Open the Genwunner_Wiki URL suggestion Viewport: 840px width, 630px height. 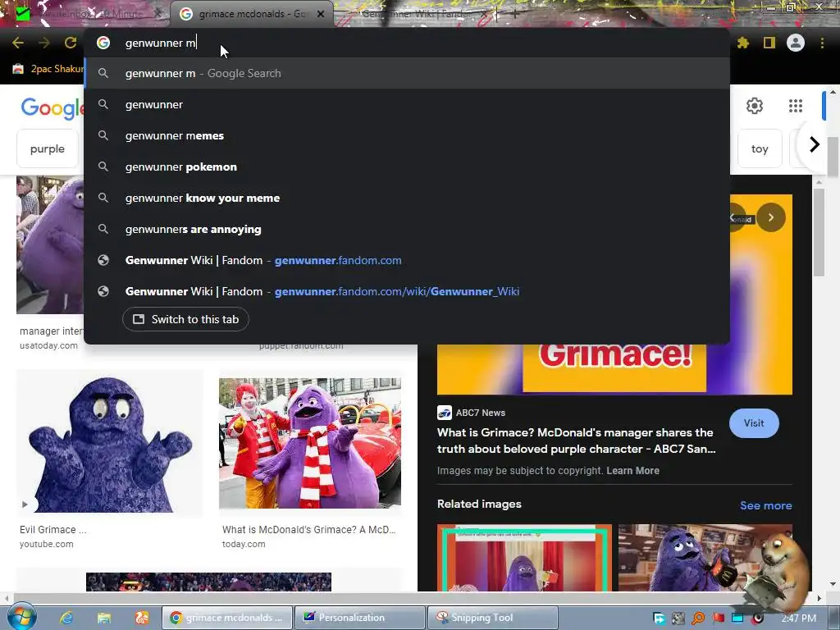tap(407, 291)
